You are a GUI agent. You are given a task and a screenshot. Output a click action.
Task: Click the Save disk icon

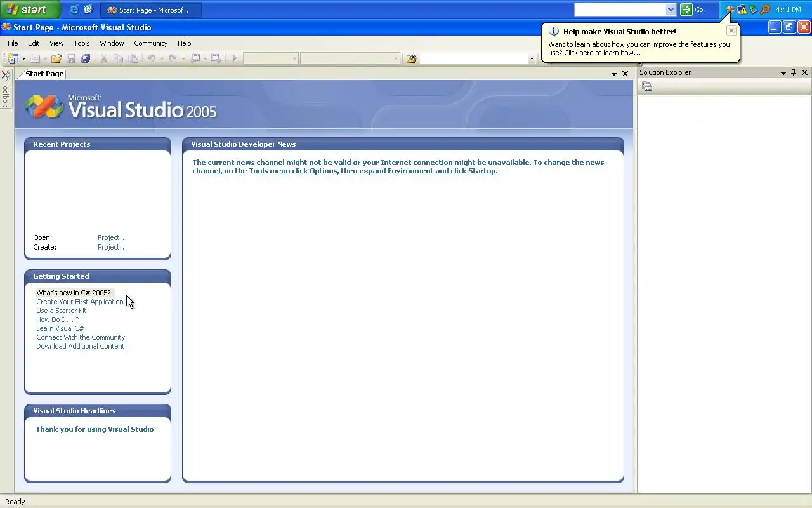[x=71, y=58]
